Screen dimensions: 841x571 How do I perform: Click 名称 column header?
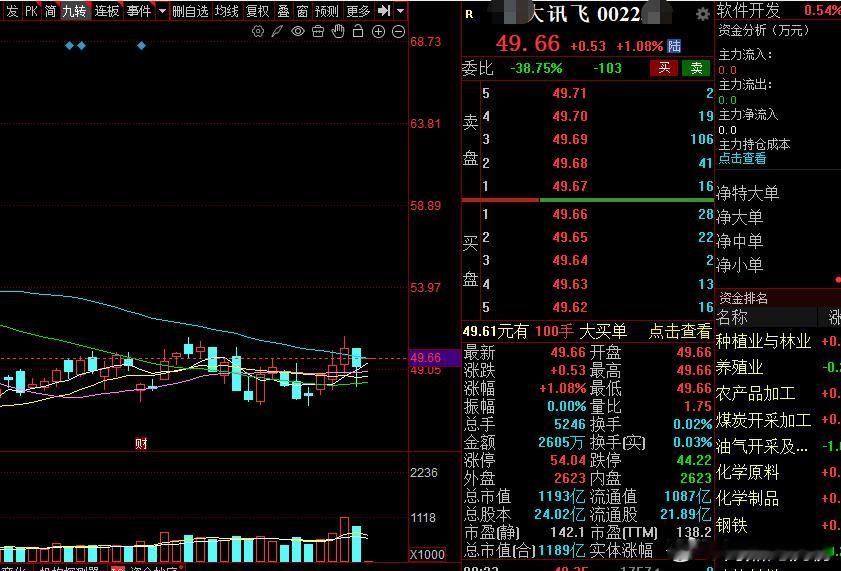tap(732, 317)
